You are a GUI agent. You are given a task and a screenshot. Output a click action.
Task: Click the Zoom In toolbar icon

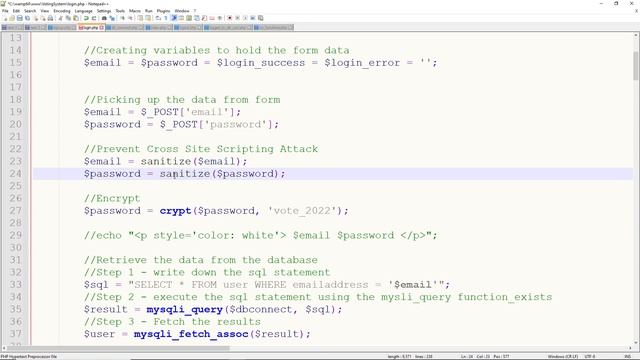(x=123, y=18)
